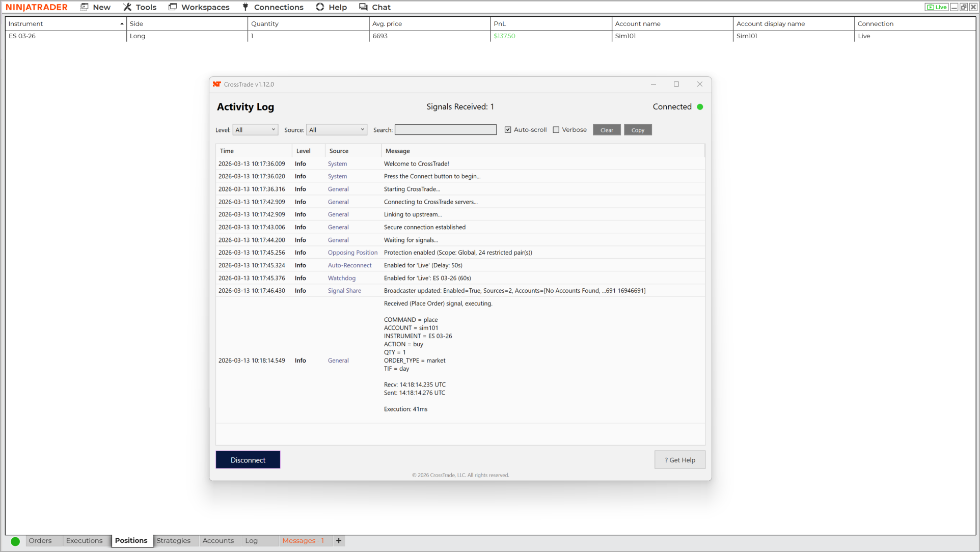Switch to the Executions tab
This screenshot has width=980, height=552.
[x=84, y=541]
